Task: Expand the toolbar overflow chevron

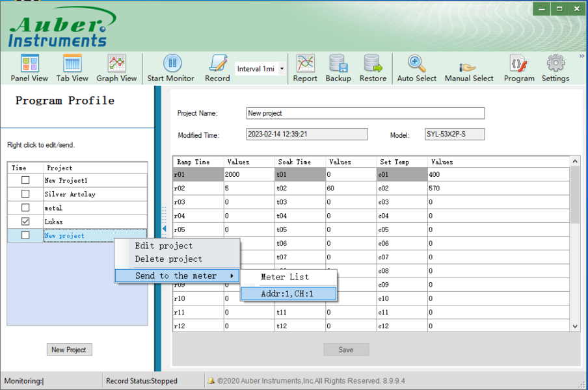Action: (x=581, y=57)
